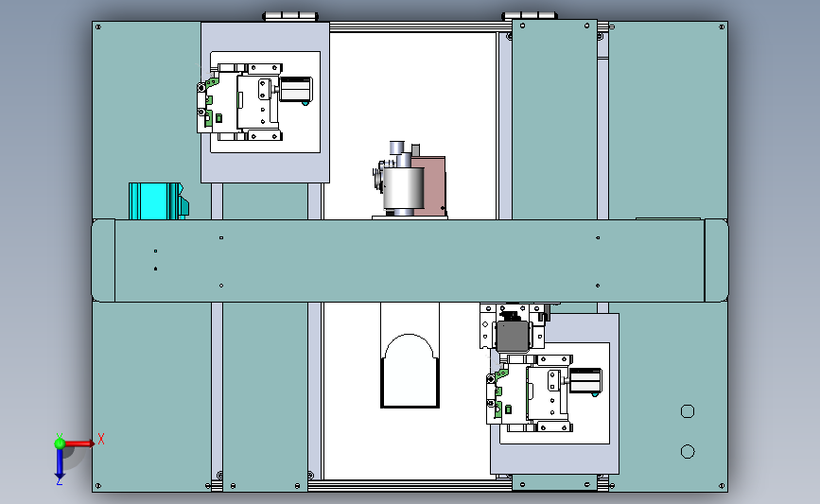Pick the silver cylindrical motor at center
820x504 pixels.
pos(403,187)
